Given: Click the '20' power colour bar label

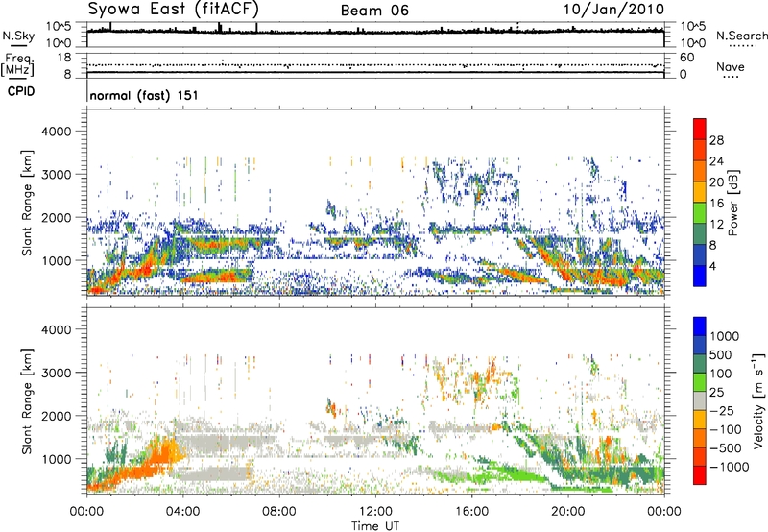Looking at the screenshot, I should 716,182.
